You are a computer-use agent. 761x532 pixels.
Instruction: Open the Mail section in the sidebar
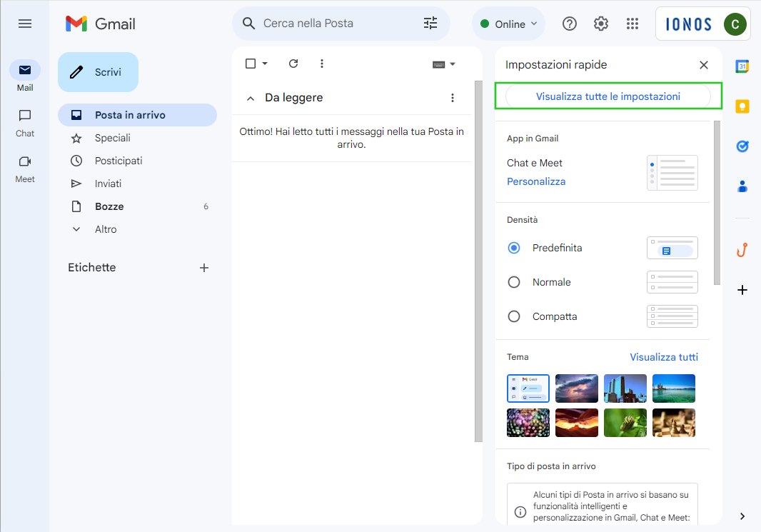tap(25, 76)
